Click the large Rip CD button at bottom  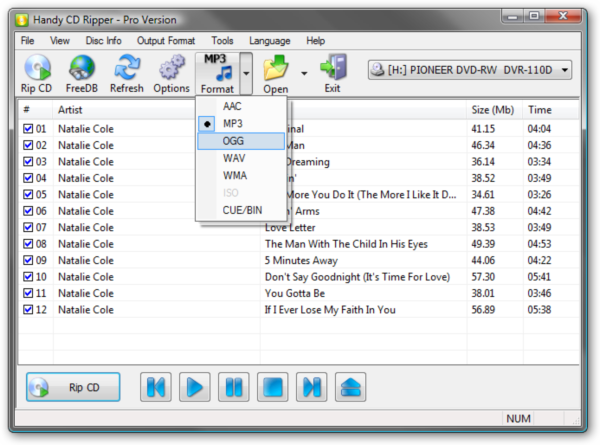click(x=73, y=387)
